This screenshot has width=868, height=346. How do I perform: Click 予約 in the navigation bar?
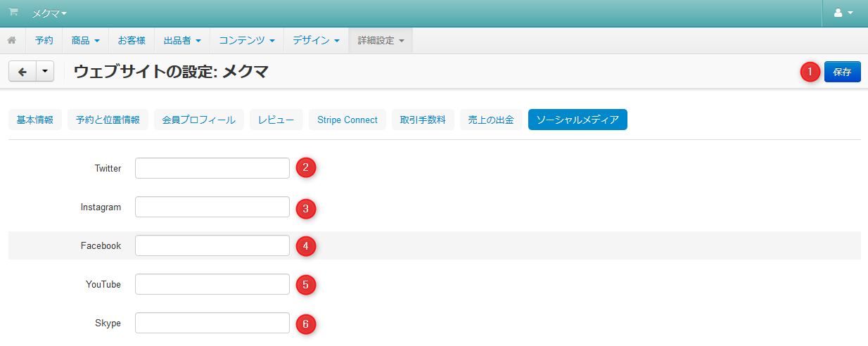[44, 41]
